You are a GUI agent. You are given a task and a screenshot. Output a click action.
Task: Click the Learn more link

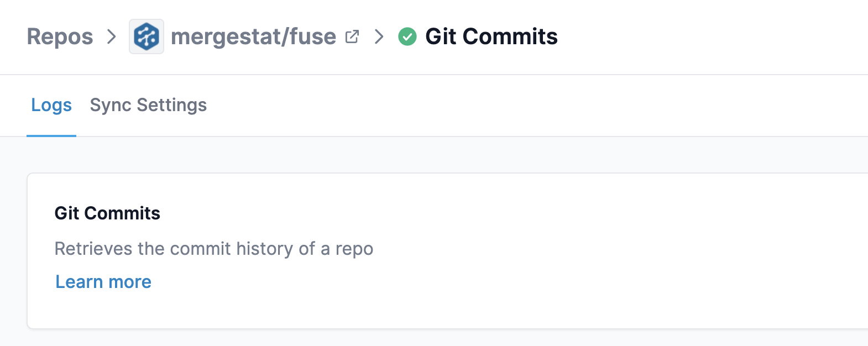[x=103, y=282]
